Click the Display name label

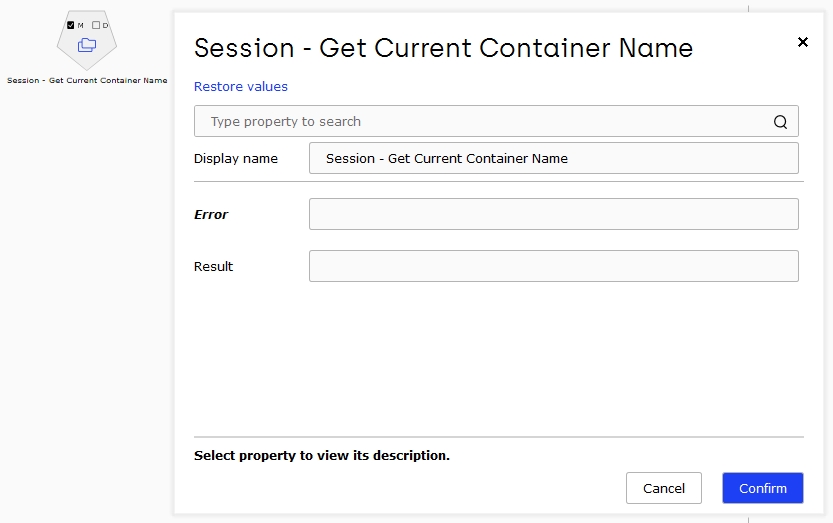click(236, 158)
